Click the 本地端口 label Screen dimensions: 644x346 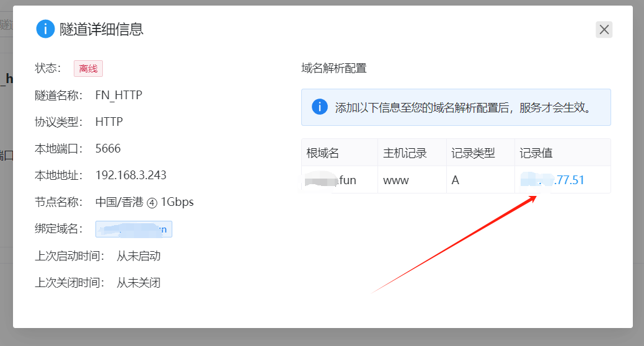(x=59, y=149)
